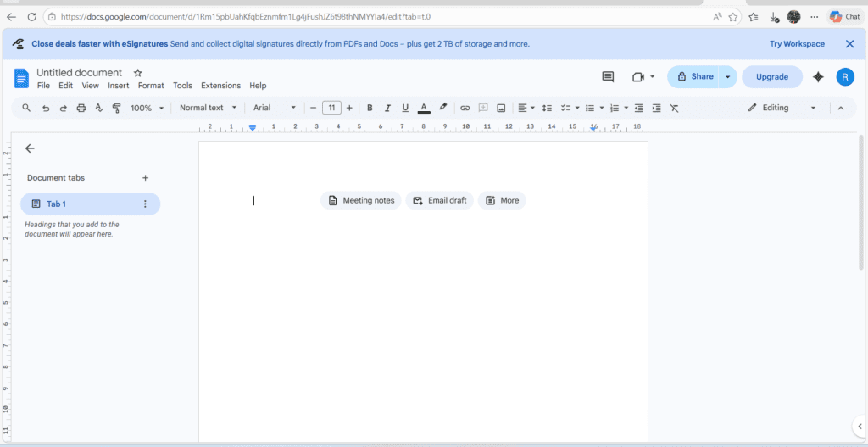Open the Edit menu
868x447 pixels.
66,86
